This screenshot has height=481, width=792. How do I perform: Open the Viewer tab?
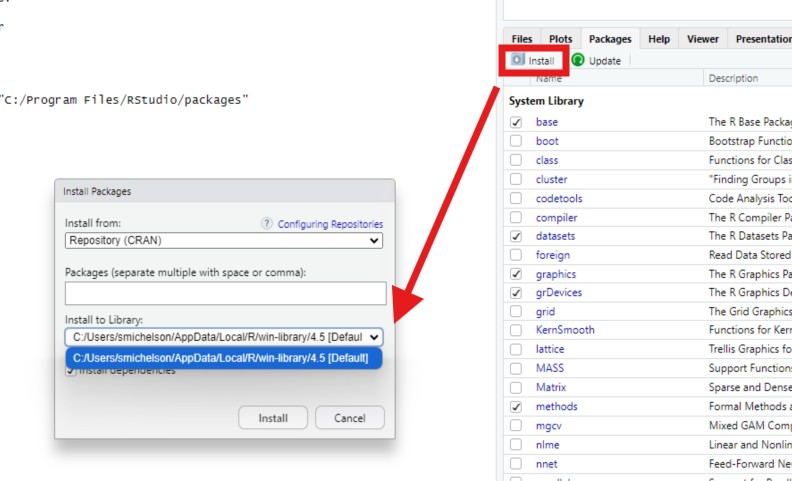[703, 39]
